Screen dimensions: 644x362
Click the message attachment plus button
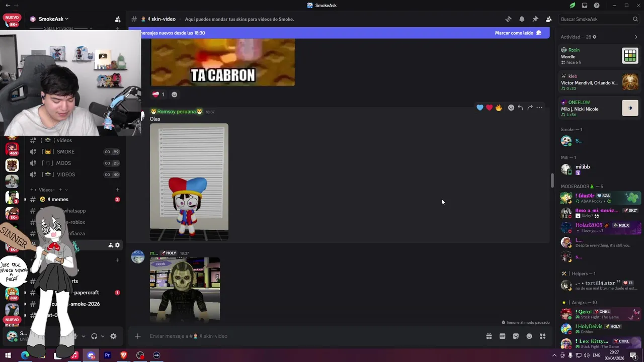138,336
